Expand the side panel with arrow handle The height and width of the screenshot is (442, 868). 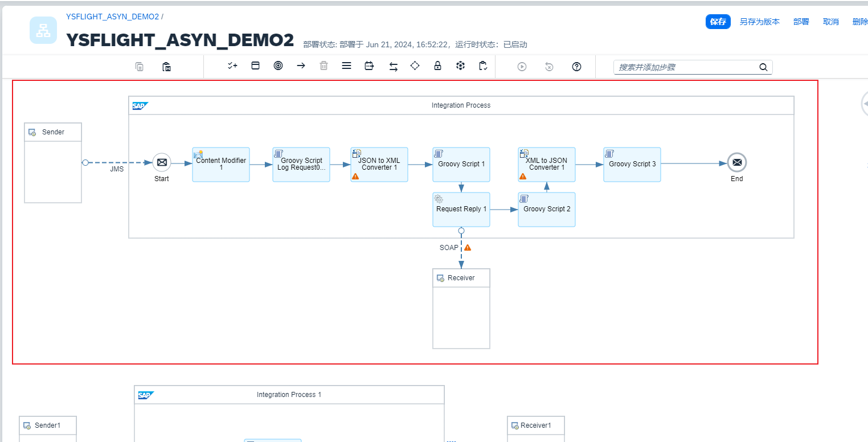click(865, 104)
